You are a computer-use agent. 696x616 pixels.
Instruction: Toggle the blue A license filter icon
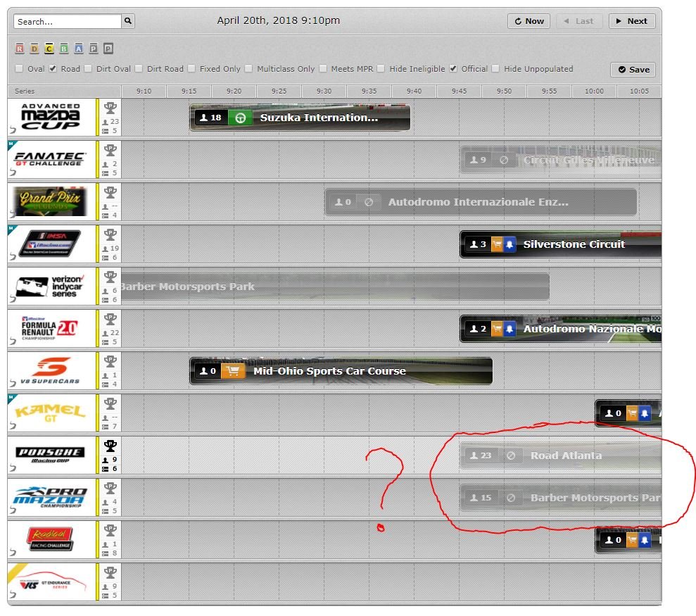coord(78,49)
